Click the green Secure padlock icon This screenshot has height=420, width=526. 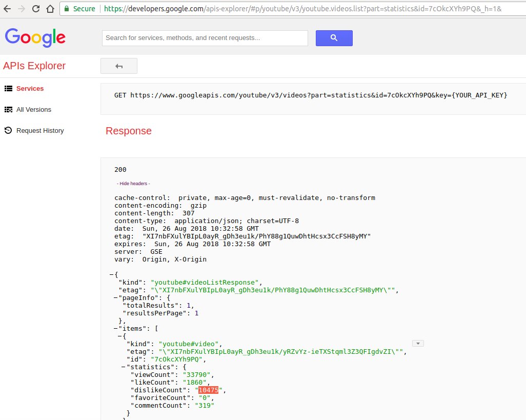pyautogui.click(x=67, y=9)
